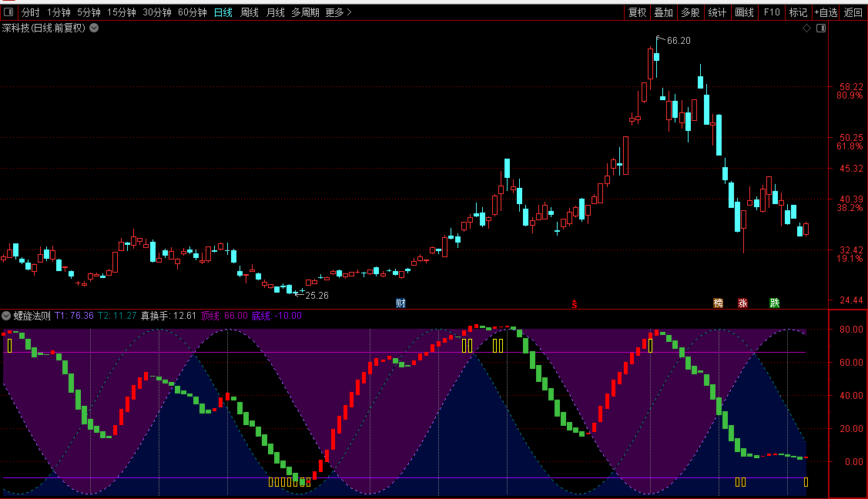Open the 复权 adjustment menu
Viewport: 868px width, 499px height.
click(x=637, y=12)
